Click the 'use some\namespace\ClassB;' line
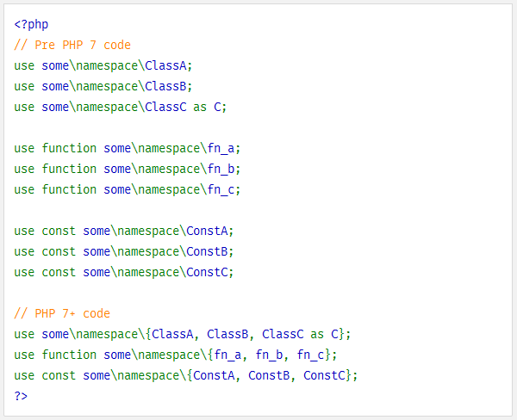Viewport: 517px width, 420px height. coord(103,86)
